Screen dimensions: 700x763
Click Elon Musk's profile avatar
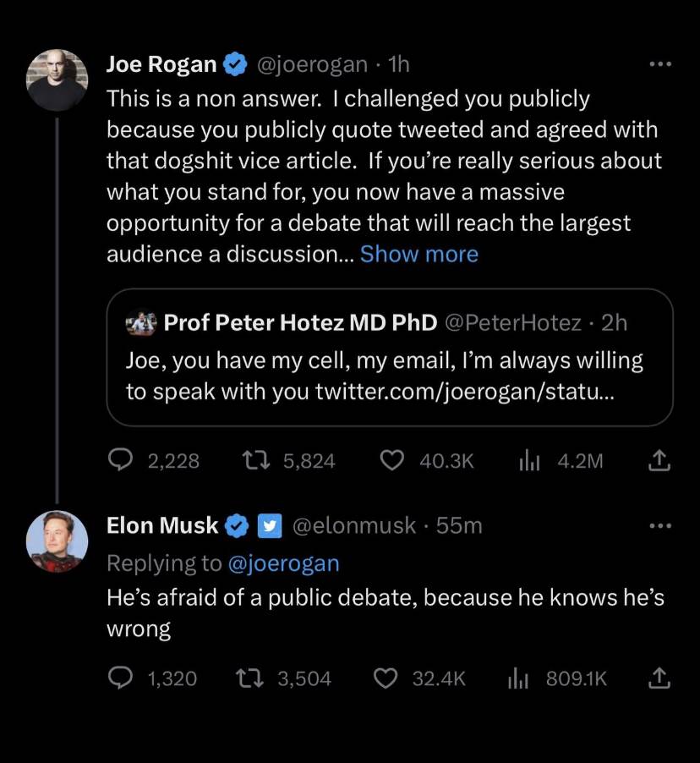pyautogui.click(x=57, y=541)
